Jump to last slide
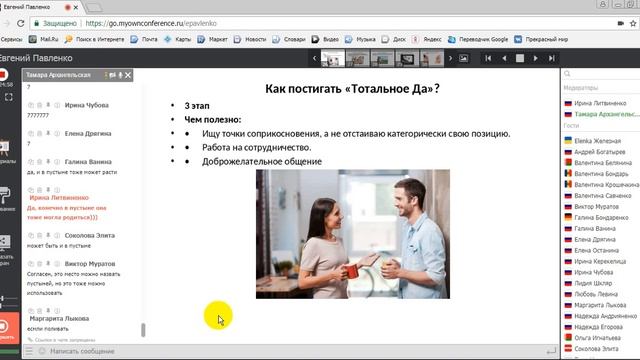Viewport: 640px width, 360px height. (551, 58)
